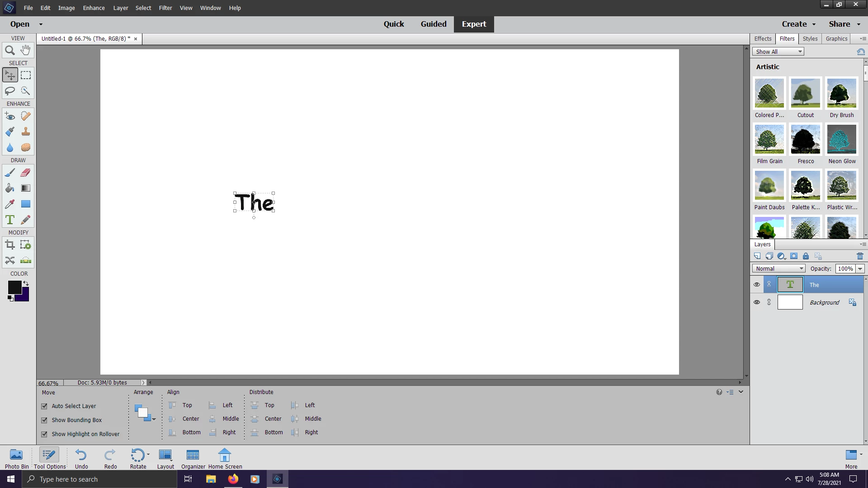Image resolution: width=868 pixels, height=488 pixels.
Task: Uncheck Auto Select Layer
Action: click(44, 406)
